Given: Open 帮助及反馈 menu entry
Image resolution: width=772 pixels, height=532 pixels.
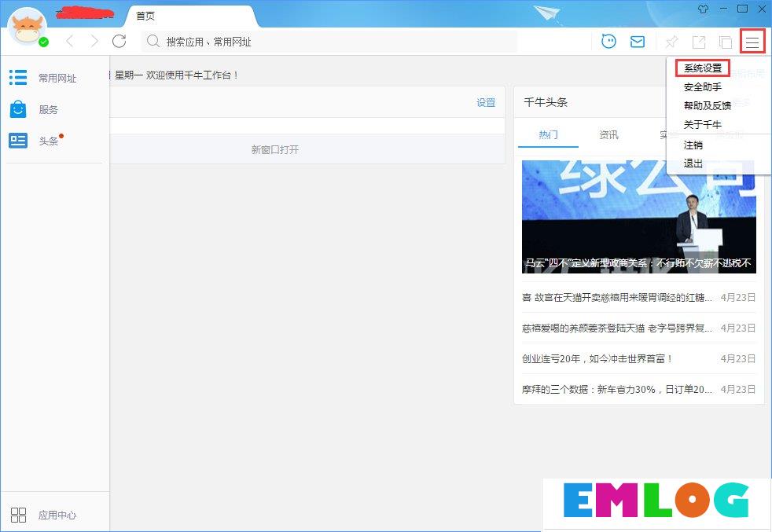Looking at the screenshot, I should tap(707, 105).
